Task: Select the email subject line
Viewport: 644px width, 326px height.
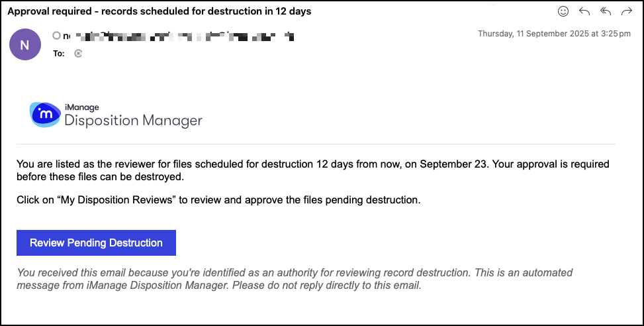Action: pos(159,11)
